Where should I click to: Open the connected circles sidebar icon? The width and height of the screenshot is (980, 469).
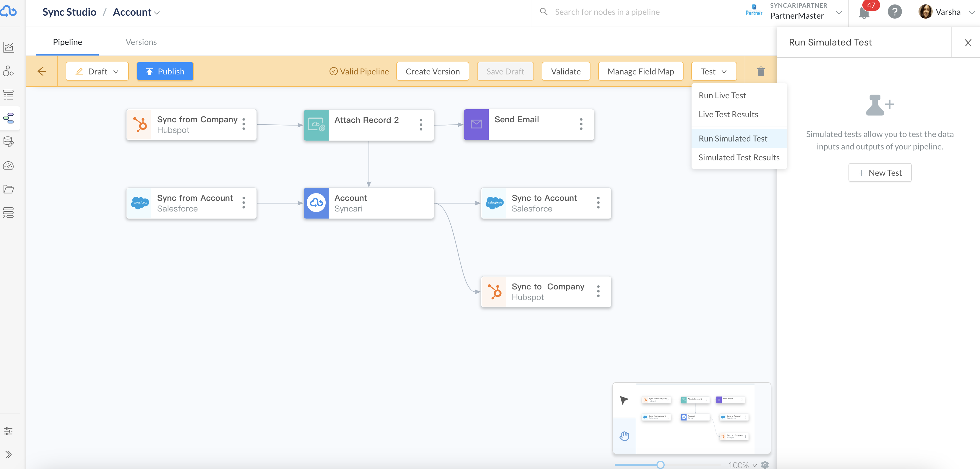pos(8,71)
